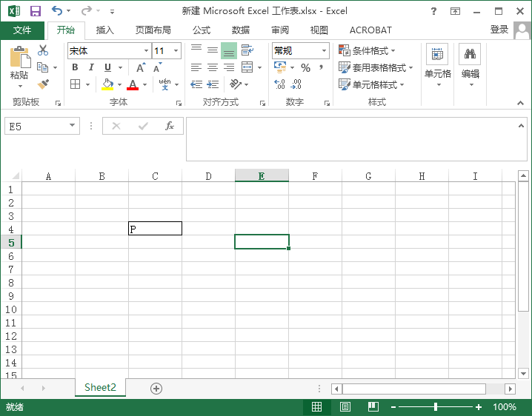Switch to the 页面布局 tab
The width and height of the screenshot is (532, 416).
(153, 30)
